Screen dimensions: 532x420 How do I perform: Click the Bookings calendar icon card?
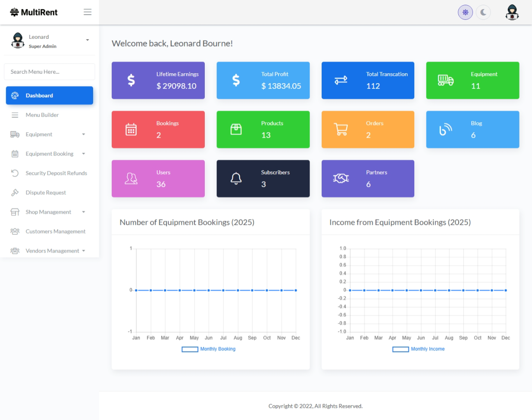point(131,129)
